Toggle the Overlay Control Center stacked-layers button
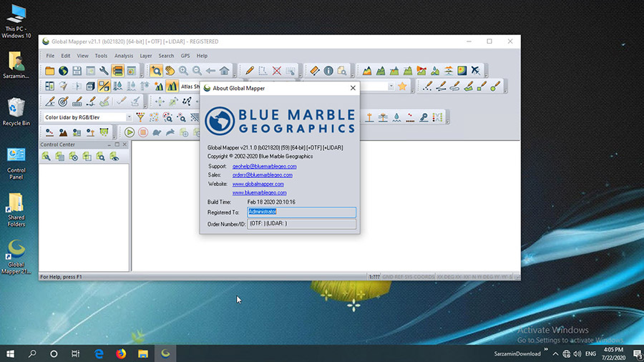Image resolution: width=644 pixels, height=362 pixels. click(x=117, y=71)
